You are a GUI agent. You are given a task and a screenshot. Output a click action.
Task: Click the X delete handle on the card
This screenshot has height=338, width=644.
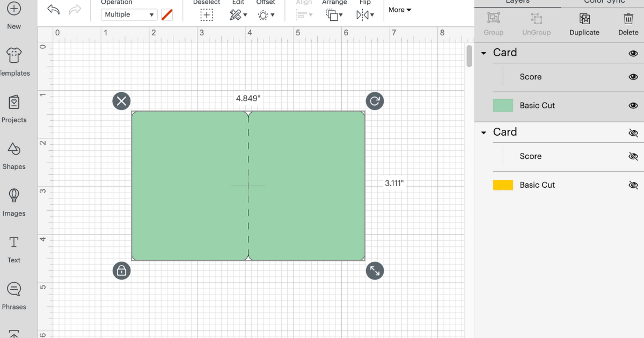(x=121, y=101)
